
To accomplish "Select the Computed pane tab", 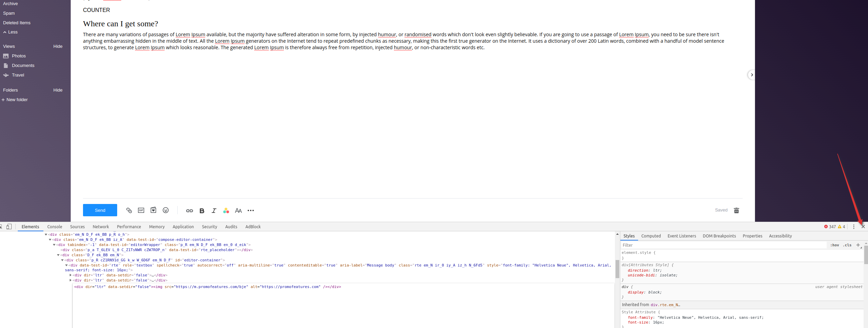I will 651,236.
